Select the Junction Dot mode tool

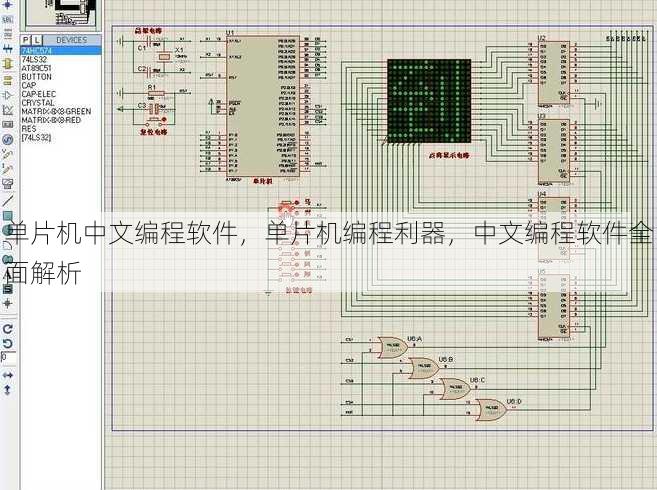tap(7, 5)
